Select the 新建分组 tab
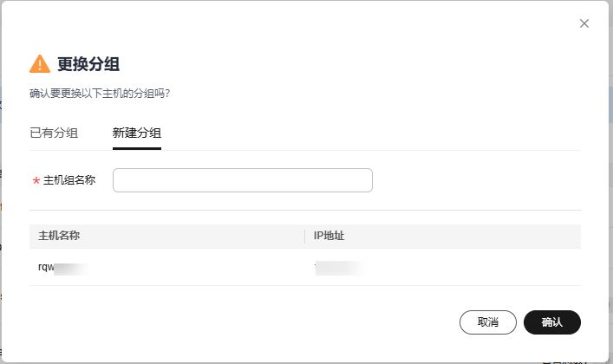This screenshot has width=613, height=364. pyautogui.click(x=137, y=133)
